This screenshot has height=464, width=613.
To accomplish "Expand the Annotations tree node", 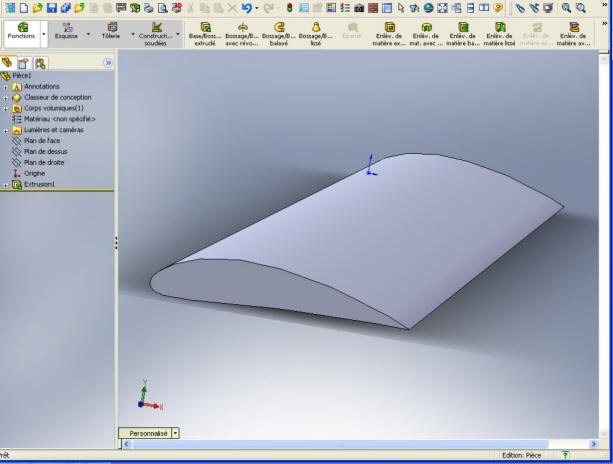I will pyautogui.click(x=6, y=87).
